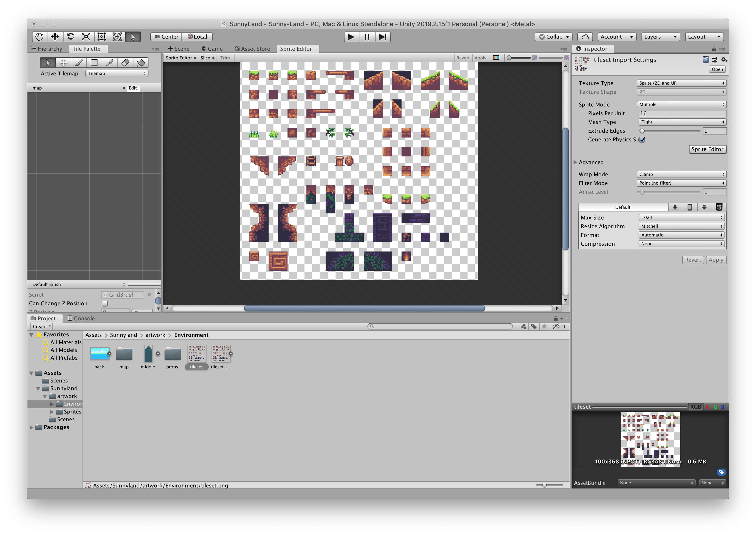Open the cloud services icon

pyautogui.click(x=585, y=37)
